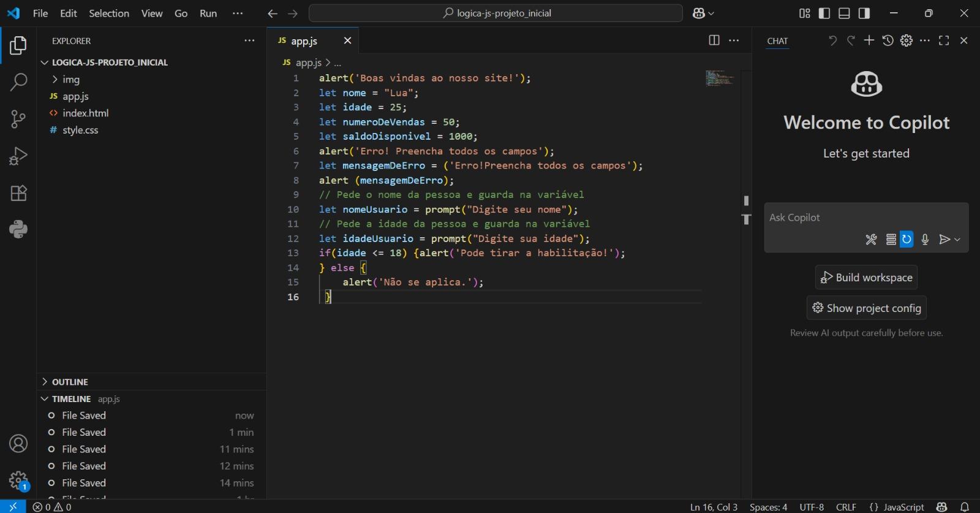
Task: Open the Manage gear in activity bar
Action: [18, 480]
